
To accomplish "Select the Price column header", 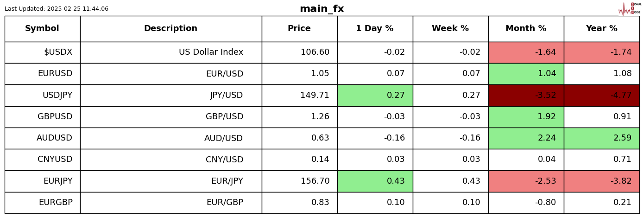I will point(299,29).
